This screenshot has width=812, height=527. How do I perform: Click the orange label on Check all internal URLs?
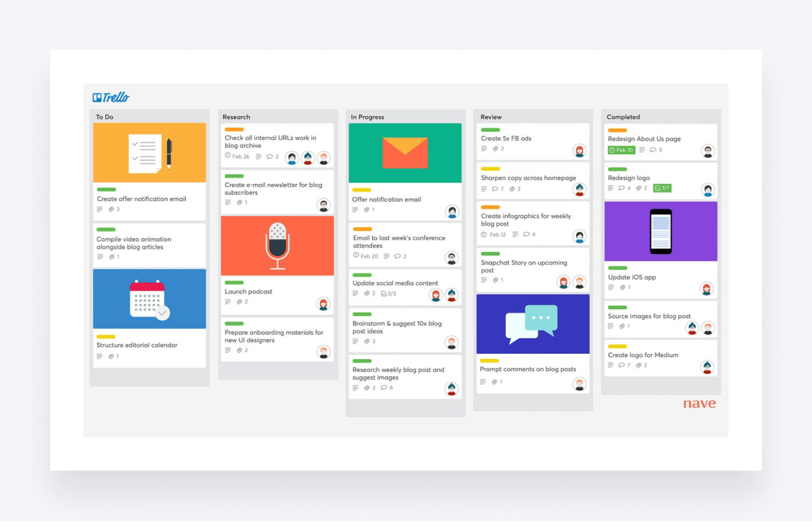[x=234, y=129]
